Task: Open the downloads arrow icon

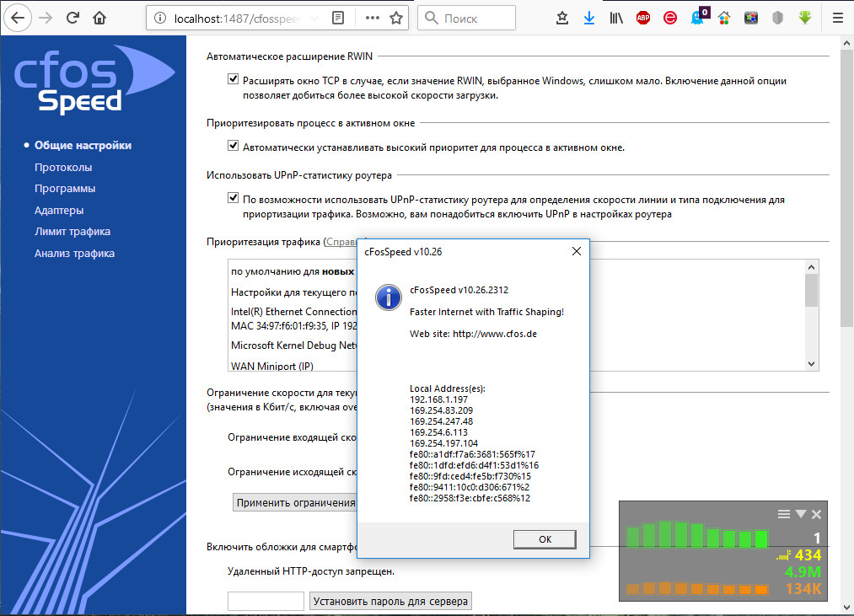Action: 589,18
